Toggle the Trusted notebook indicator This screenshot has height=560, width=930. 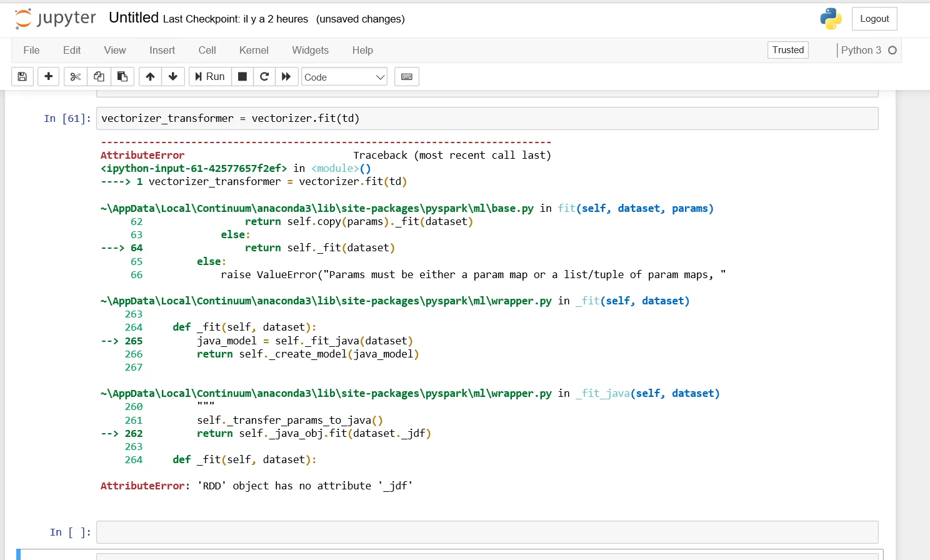tap(788, 50)
